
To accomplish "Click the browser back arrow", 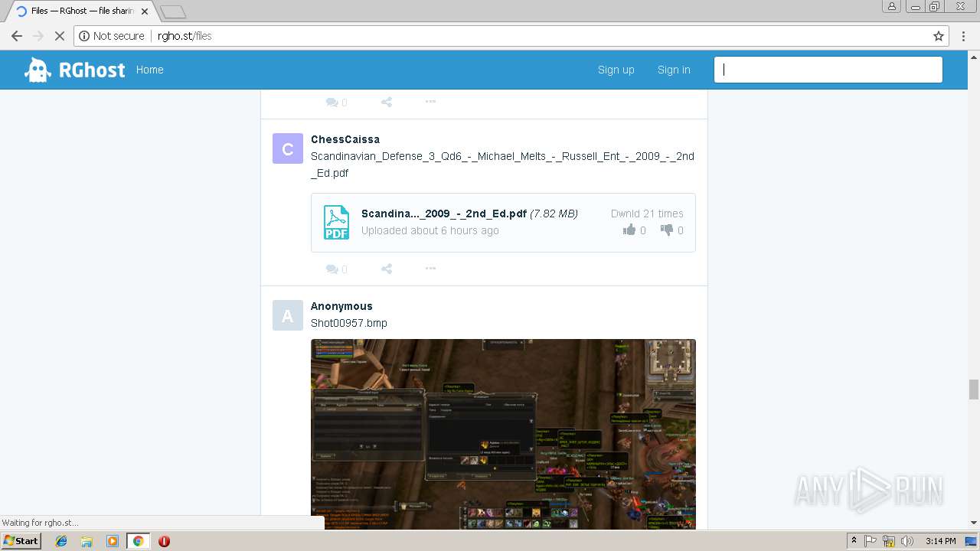I will tap(17, 36).
